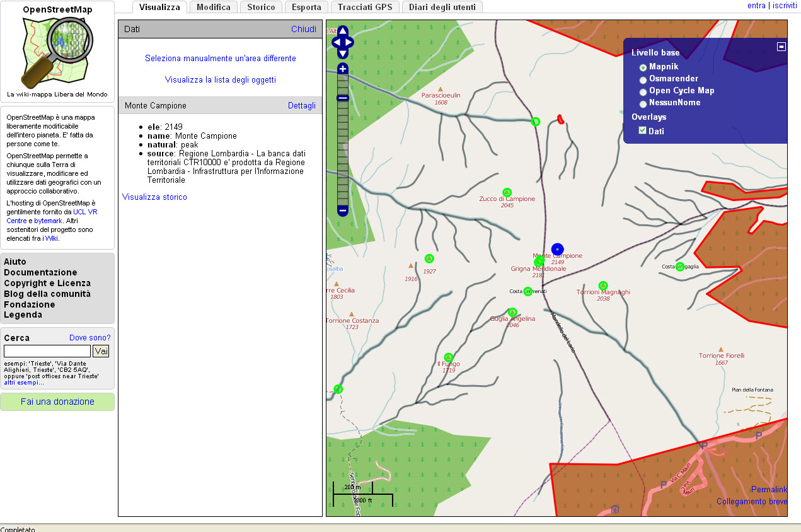Select the green Zucco di Campione marker

[506, 192]
